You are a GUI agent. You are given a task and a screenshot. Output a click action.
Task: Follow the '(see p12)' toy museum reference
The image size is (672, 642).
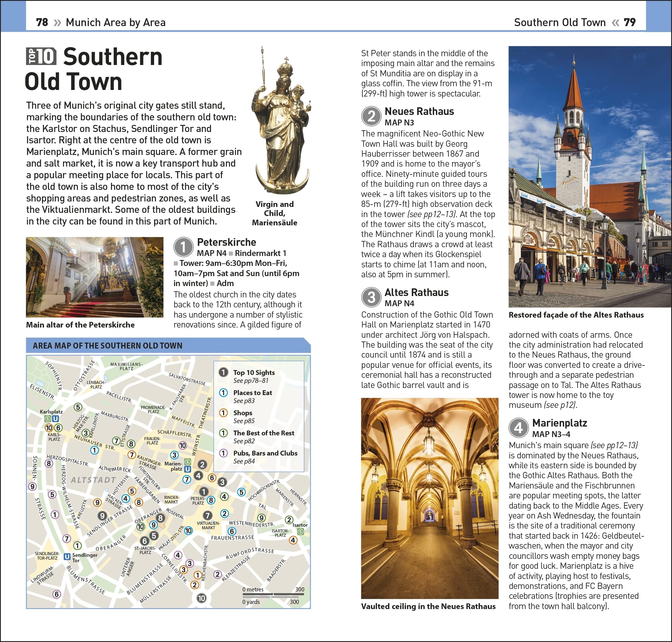560,405
